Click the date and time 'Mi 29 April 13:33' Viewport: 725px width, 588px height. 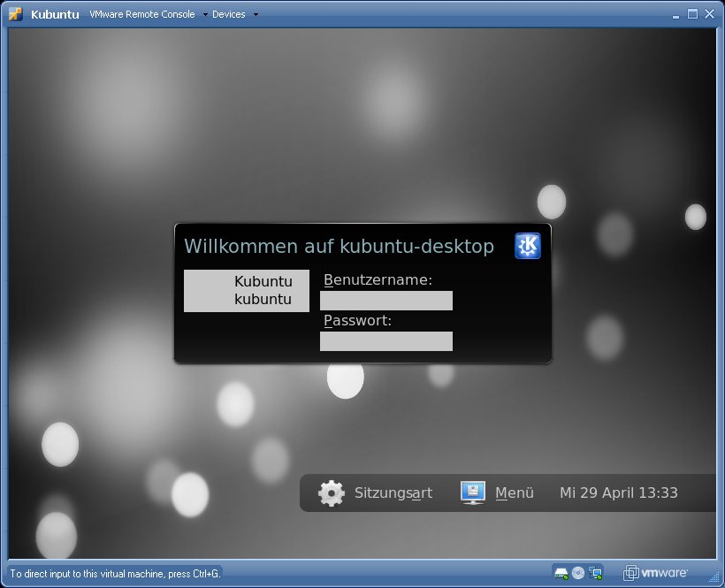tap(619, 493)
